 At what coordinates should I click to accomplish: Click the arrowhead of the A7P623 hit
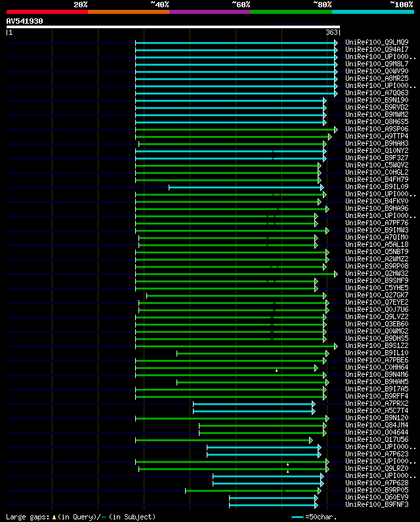click(320, 455)
